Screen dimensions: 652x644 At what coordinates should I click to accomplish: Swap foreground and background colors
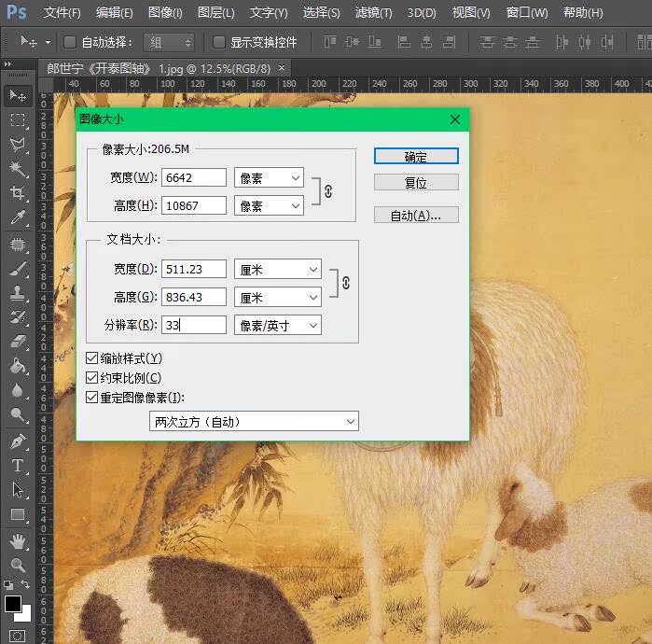tap(25, 584)
